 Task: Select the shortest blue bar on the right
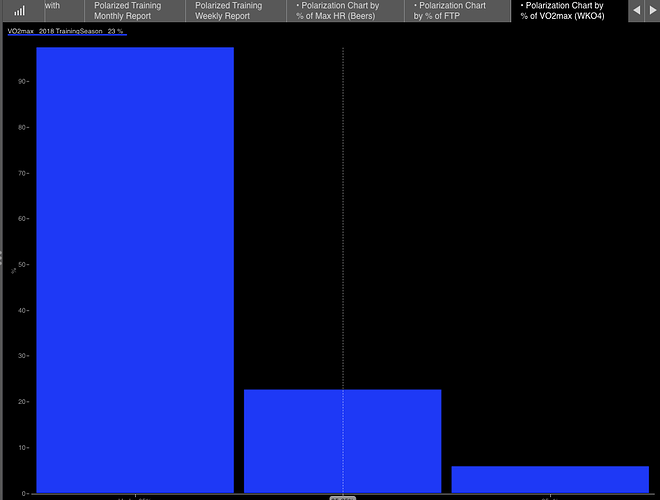(550, 479)
